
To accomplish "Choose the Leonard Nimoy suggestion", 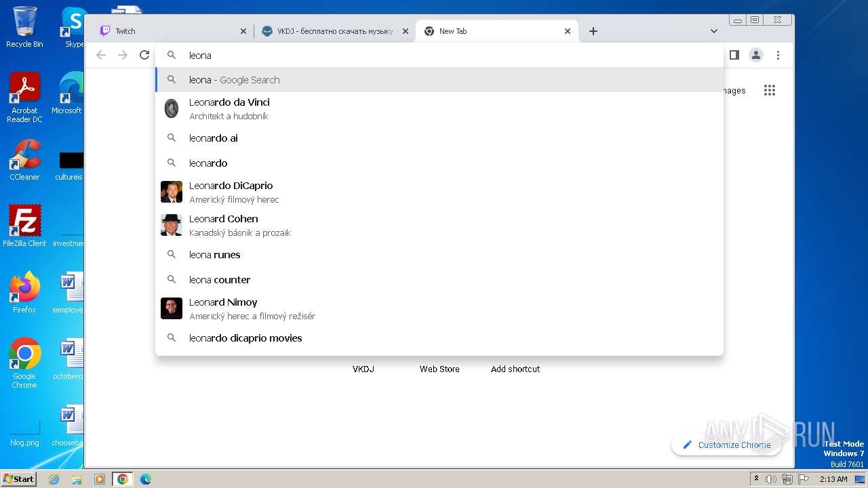I will (439, 308).
